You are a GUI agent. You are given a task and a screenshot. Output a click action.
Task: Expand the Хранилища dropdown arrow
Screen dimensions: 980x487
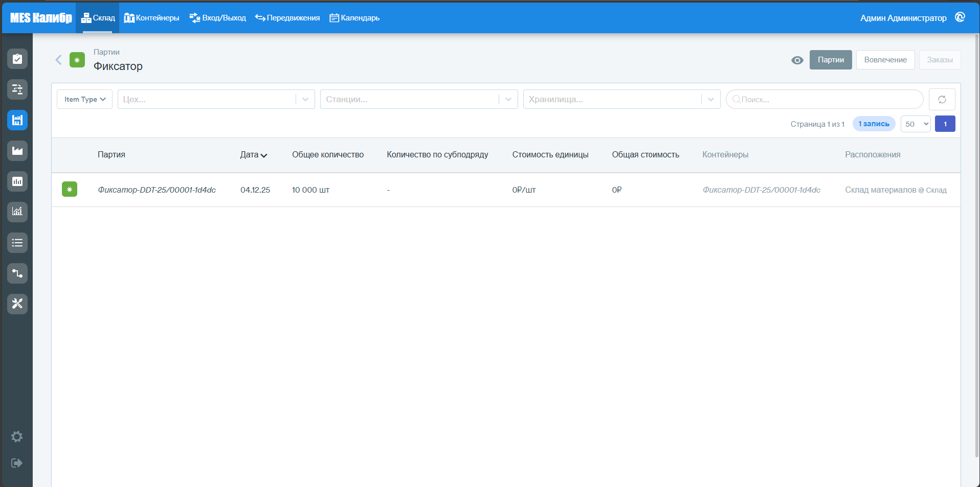(x=711, y=99)
